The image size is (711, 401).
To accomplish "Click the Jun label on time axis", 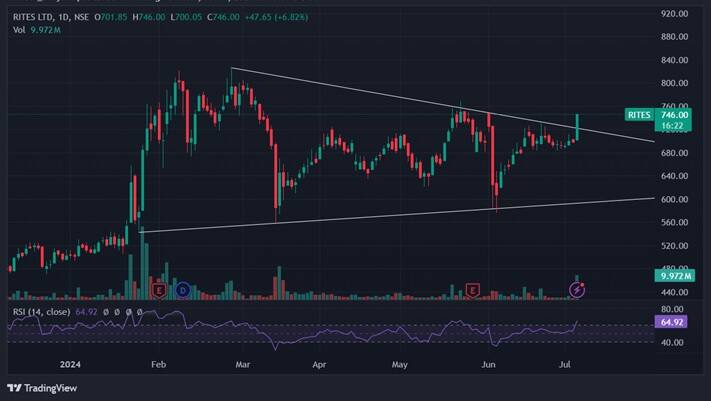I will [x=488, y=366].
